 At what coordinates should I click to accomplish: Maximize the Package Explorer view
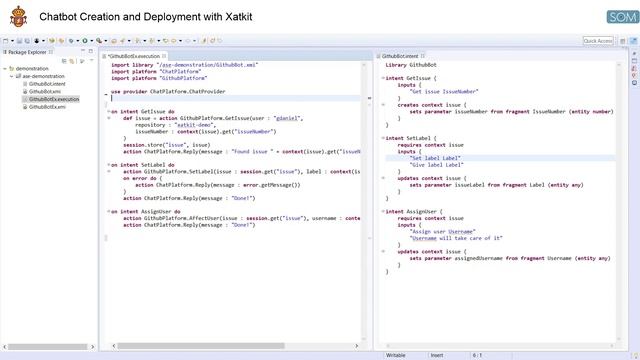[91, 51]
